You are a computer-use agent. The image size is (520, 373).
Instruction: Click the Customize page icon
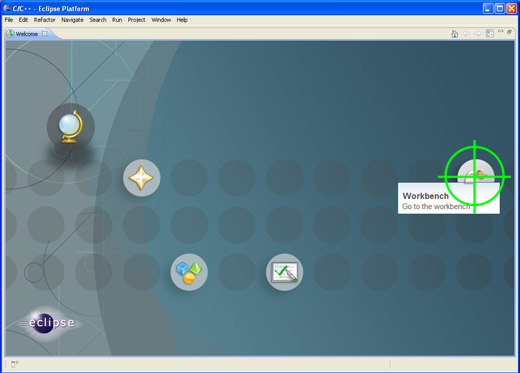[490, 33]
